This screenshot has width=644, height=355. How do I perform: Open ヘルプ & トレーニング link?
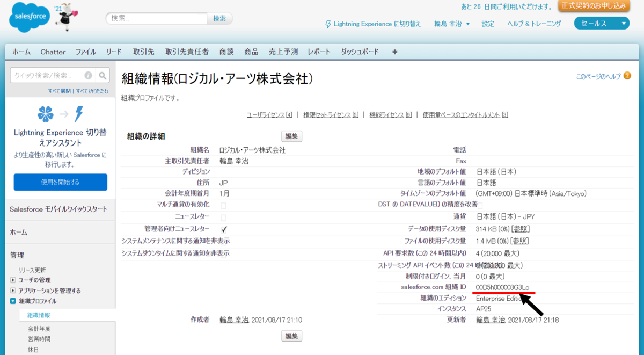534,24
